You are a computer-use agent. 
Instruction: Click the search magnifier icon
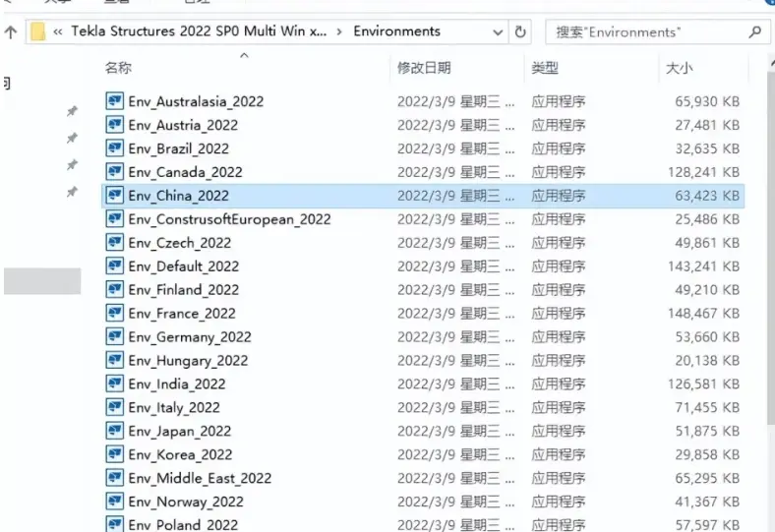tap(754, 32)
